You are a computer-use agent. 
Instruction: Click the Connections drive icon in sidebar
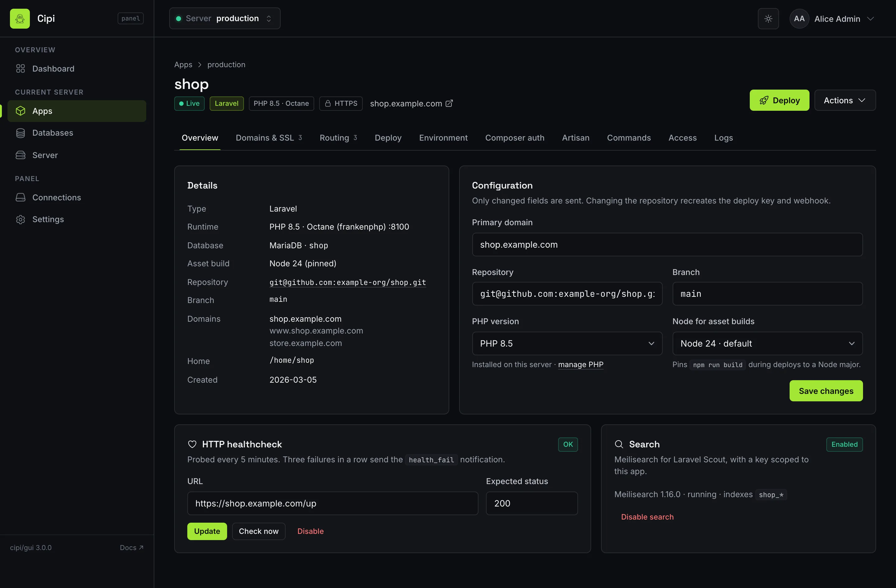pyautogui.click(x=20, y=197)
